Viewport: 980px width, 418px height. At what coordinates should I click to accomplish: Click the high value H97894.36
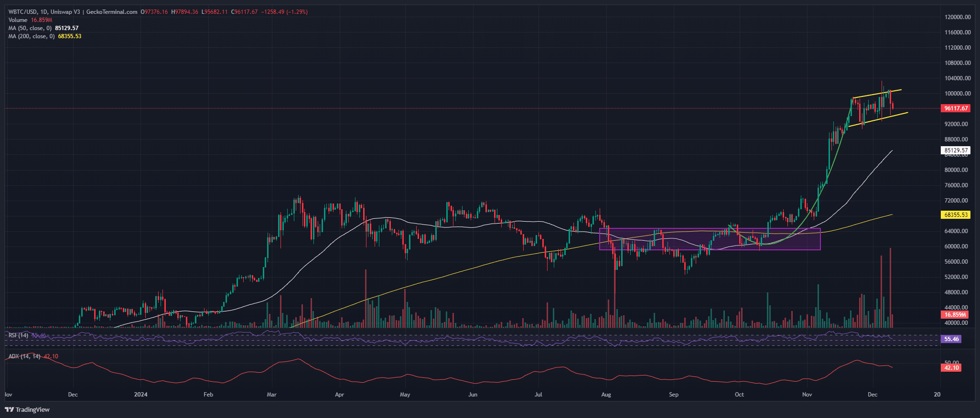184,12
